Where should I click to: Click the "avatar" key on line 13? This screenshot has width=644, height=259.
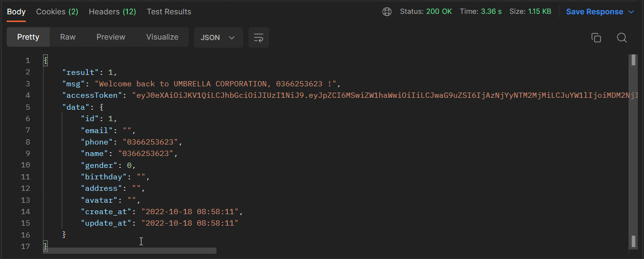coord(99,200)
